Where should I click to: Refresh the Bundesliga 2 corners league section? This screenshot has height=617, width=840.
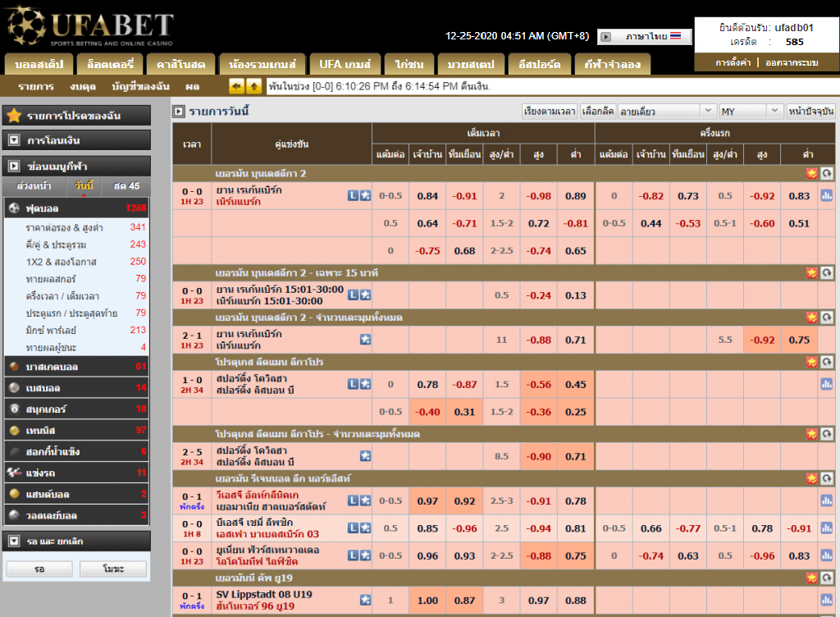pyautogui.click(x=827, y=317)
